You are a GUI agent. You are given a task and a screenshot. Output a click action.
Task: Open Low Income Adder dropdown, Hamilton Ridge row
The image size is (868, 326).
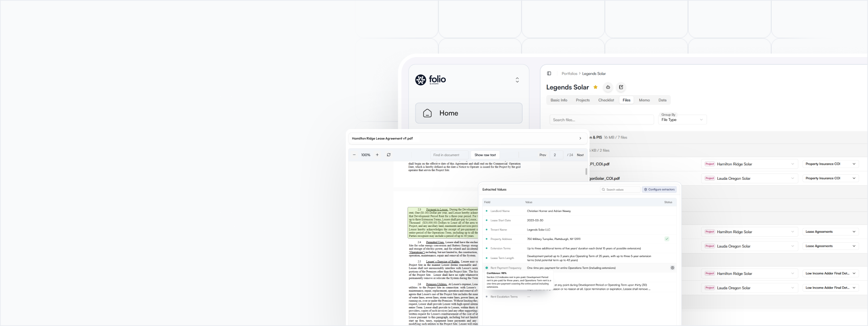point(830,273)
